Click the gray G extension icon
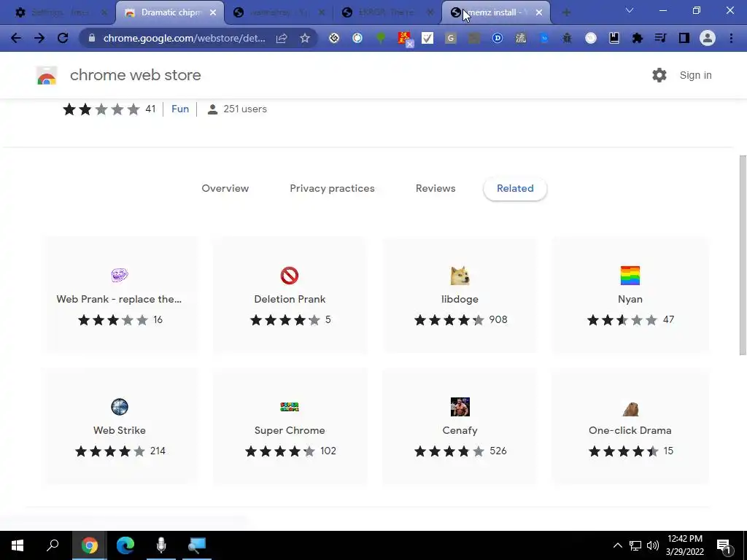The width and height of the screenshot is (747, 560). coord(450,38)
